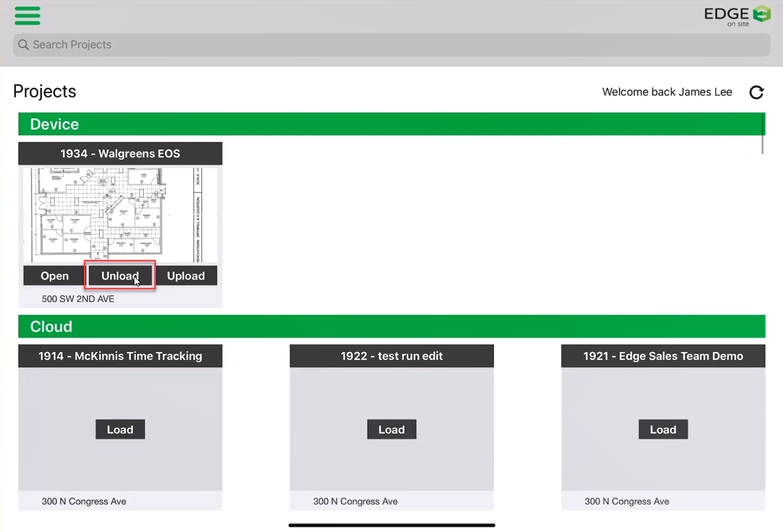Click the Cloud section header
783x532 pixels.
[x=51, y=327]
